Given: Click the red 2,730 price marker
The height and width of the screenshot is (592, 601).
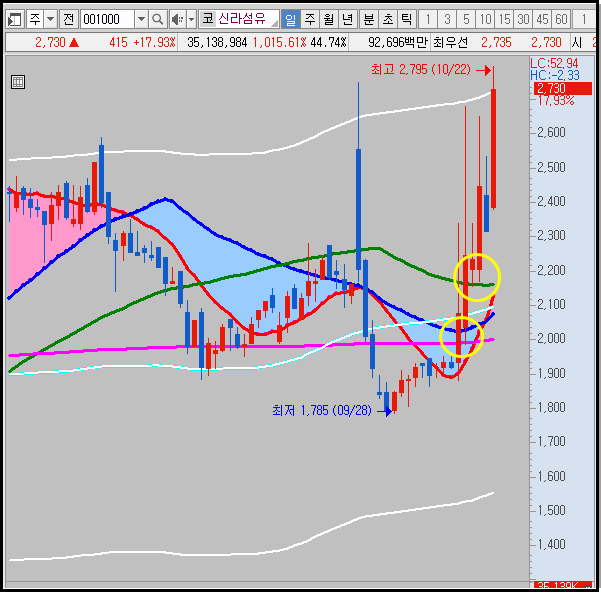Looking at the screenshot, I should (x=562, y=89).
